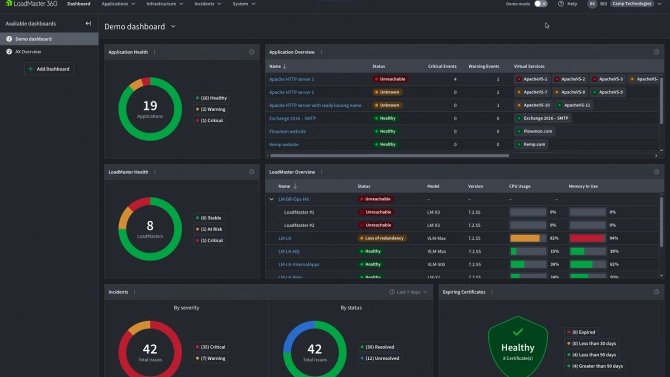Viewport: 670px width, 377px height.
Task: Open Application Overview three-dot options menu
Action: tap(322, 52)
